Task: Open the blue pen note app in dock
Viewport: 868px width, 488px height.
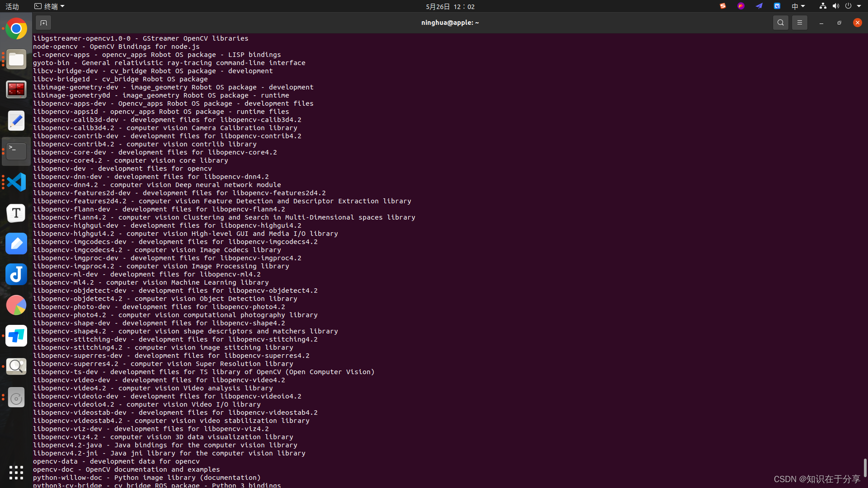Action: [16, 244]
